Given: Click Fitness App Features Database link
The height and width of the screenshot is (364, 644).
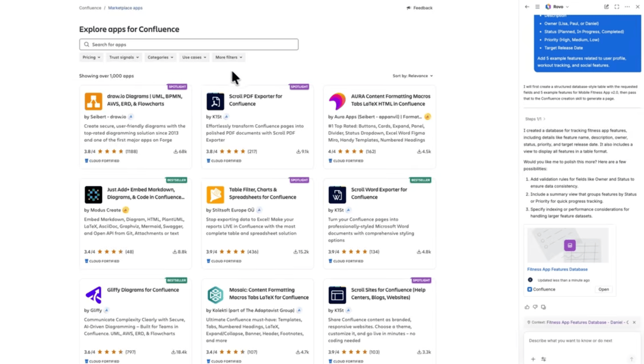Looking at the screenshot, I should (x=557, y=269).
